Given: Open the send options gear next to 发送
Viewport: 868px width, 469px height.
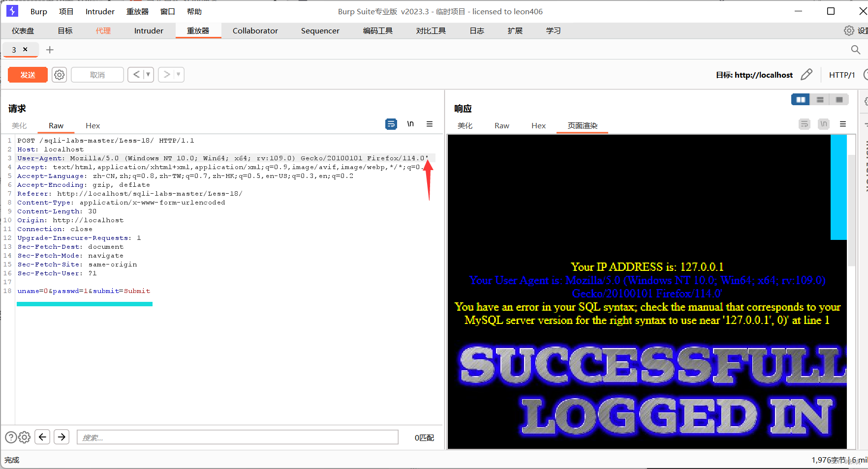Looking at the screenshot, I should click(x=59, y=75).
